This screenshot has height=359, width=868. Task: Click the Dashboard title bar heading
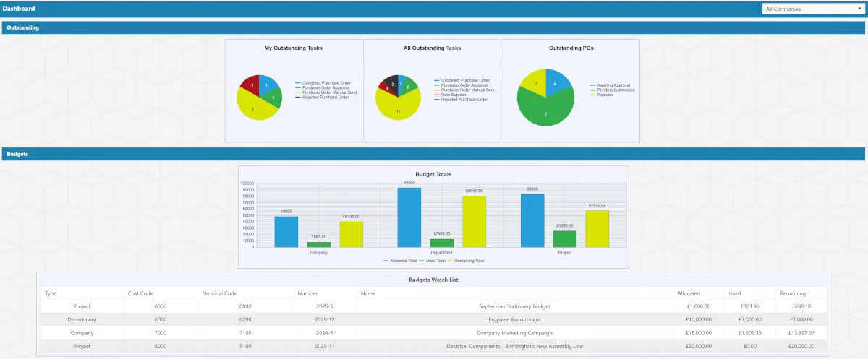(x=19, y=9)
